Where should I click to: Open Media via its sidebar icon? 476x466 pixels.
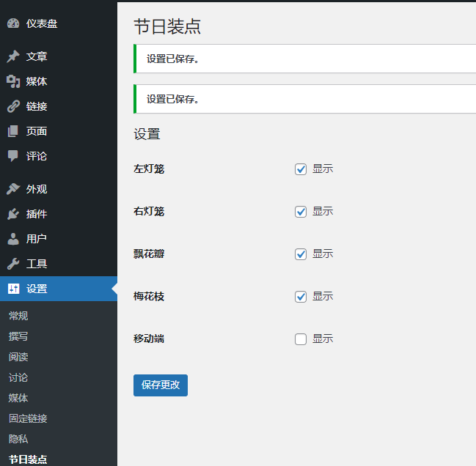click(13, 81)
